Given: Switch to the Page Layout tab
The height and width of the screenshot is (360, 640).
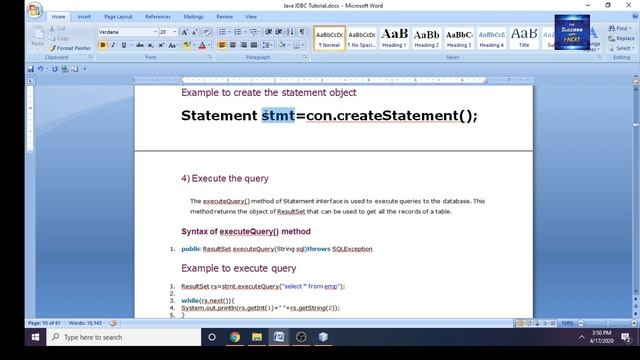Looking at the screenshot, I should [118, 17].
